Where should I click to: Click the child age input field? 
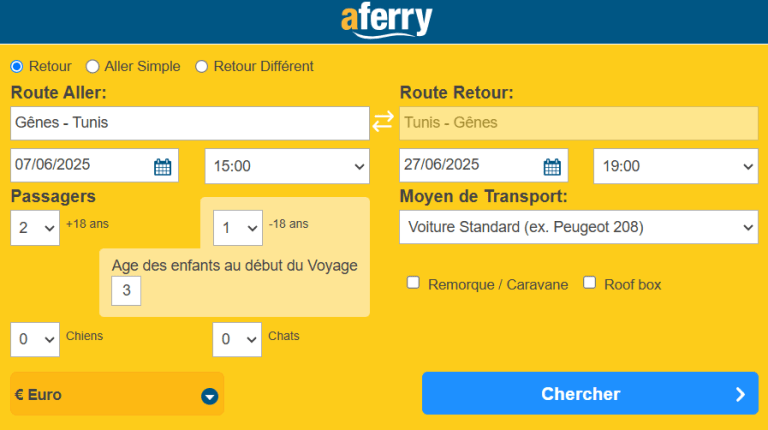click(126, 291)
